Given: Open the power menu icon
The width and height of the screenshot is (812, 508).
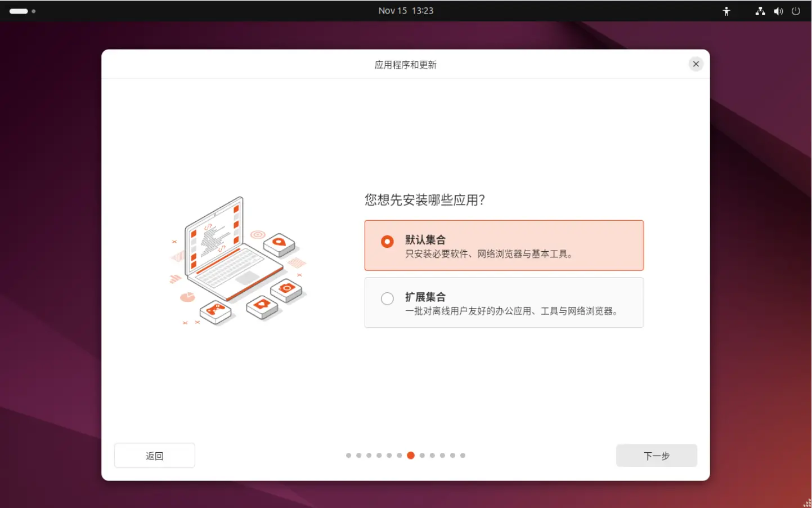Looking at the screenshot, I should click(x=796, y=11).
